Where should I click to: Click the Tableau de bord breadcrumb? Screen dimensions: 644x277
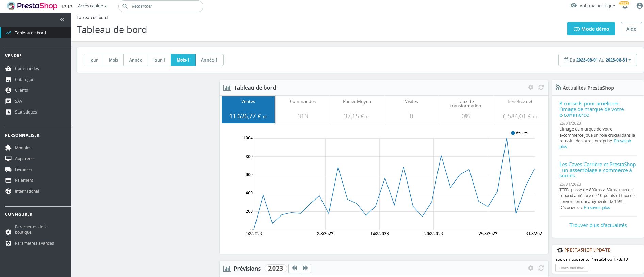click(92, 18)
